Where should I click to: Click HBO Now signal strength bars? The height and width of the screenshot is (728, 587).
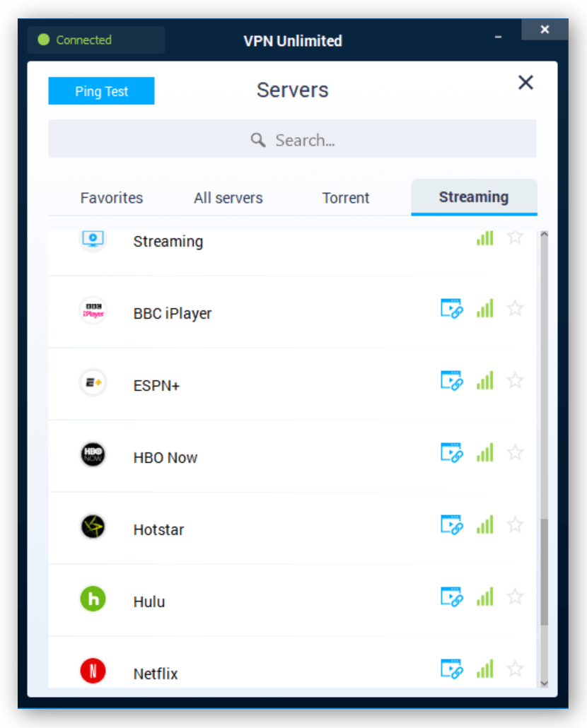485,452
